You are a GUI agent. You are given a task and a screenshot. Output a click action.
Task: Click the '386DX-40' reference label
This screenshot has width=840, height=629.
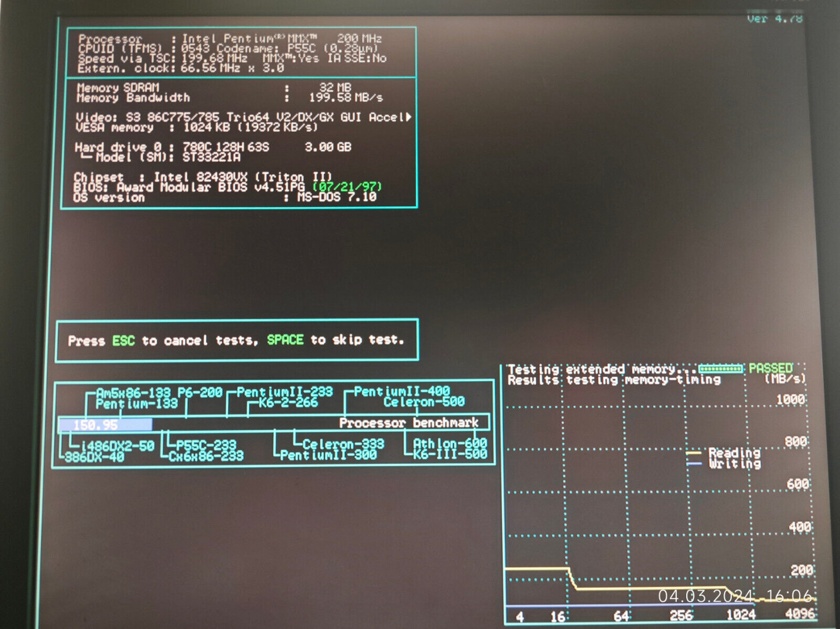click(94, 457)
